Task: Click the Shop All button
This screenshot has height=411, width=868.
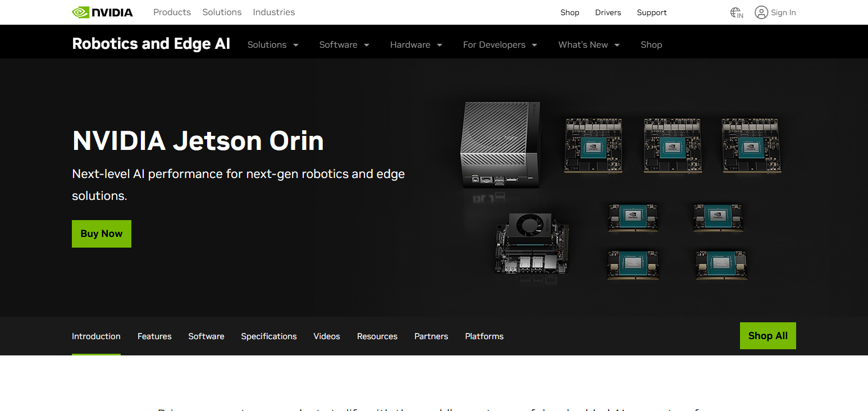Action: [768, 336]
